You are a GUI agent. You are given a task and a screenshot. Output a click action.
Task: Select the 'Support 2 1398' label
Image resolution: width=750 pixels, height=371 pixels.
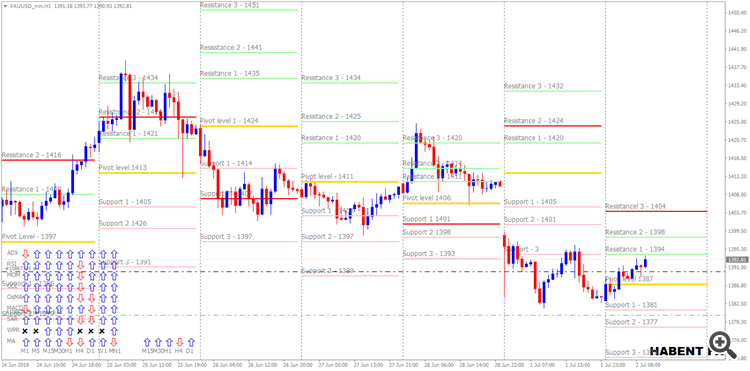(426, 232)
